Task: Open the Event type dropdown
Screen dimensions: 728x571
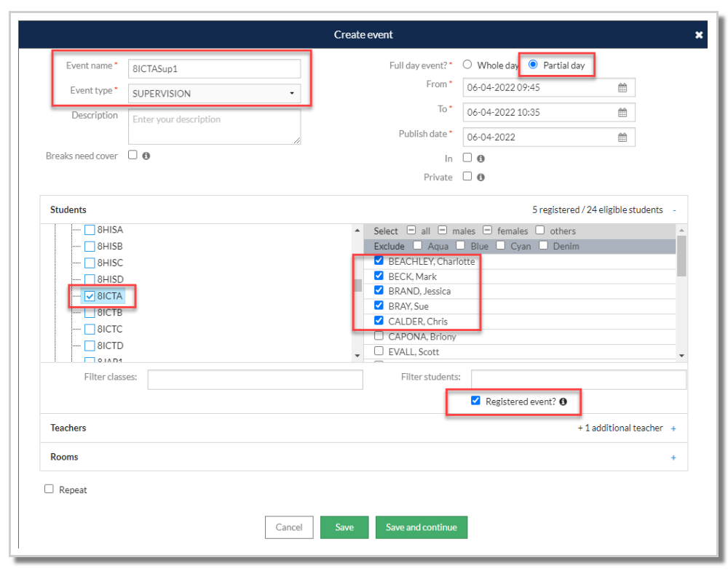Action: [x=214, y=93]
